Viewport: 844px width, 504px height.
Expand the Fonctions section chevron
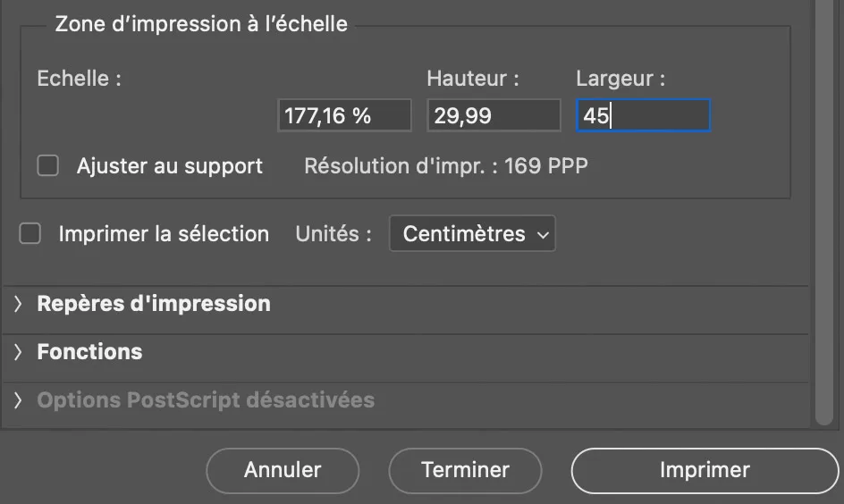click(x=18, y=352)
